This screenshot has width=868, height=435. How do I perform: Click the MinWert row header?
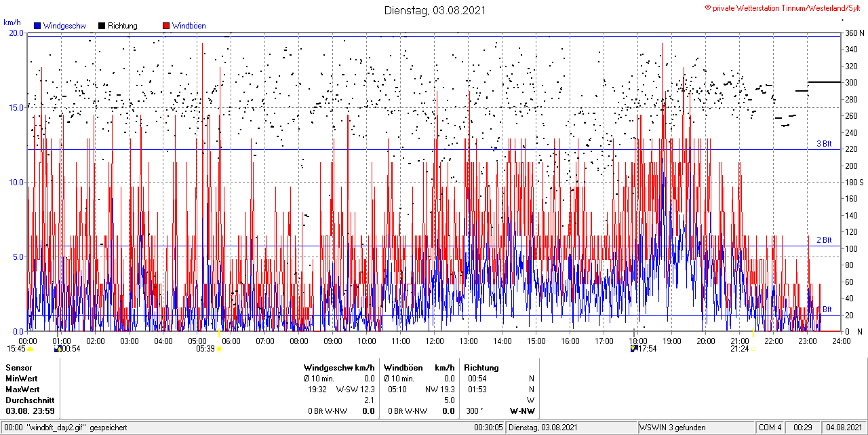click(x=22, y=379)
